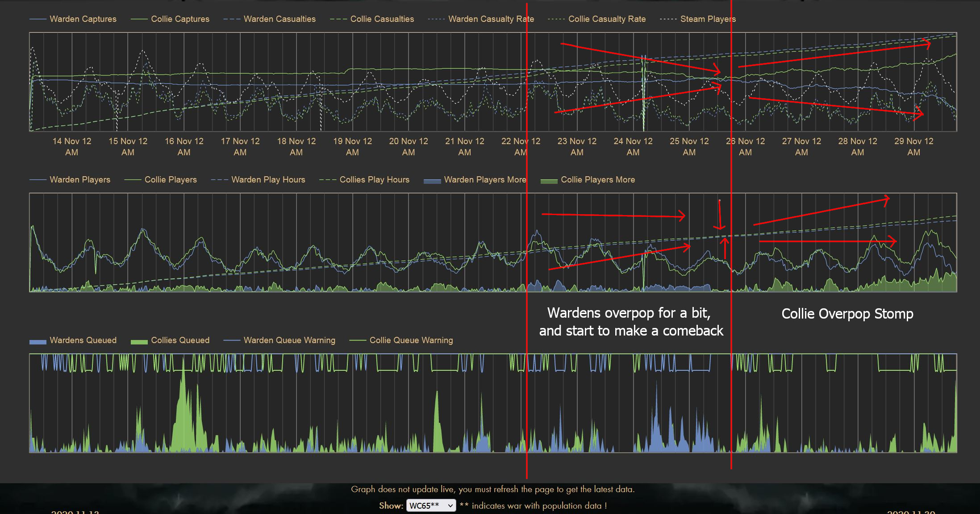The image size is (980, 514).
Task: Toggle Collies Queued legend box
Action: (x=139, y=341)
